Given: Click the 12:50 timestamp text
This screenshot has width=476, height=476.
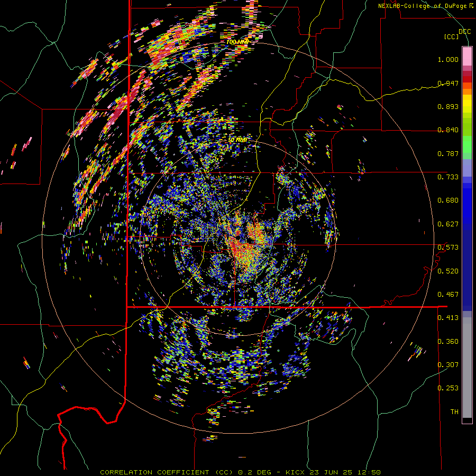Looking at the screenshot, I should pyautogui.click(x=369, y=472).
